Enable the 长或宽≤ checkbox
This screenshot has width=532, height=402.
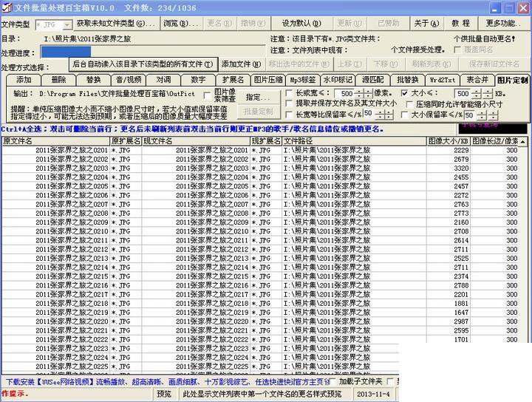289,93
